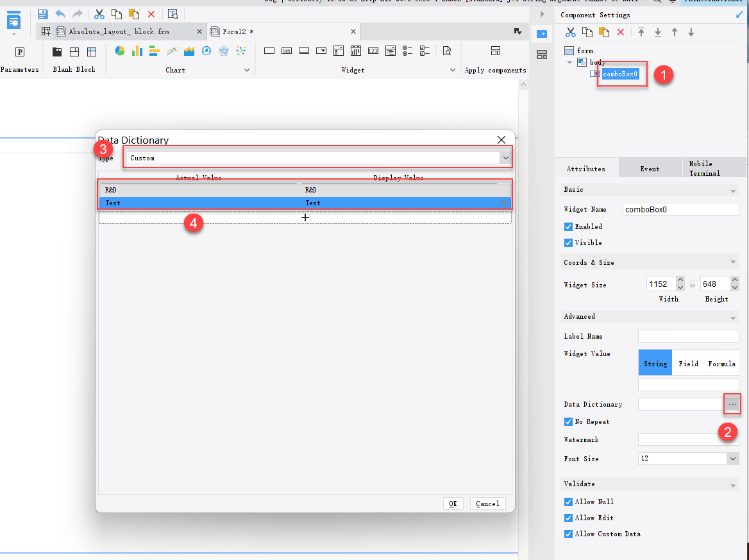
Task: Delete widget in Component Settings toolbar
Action: click(x=621, y=32)
